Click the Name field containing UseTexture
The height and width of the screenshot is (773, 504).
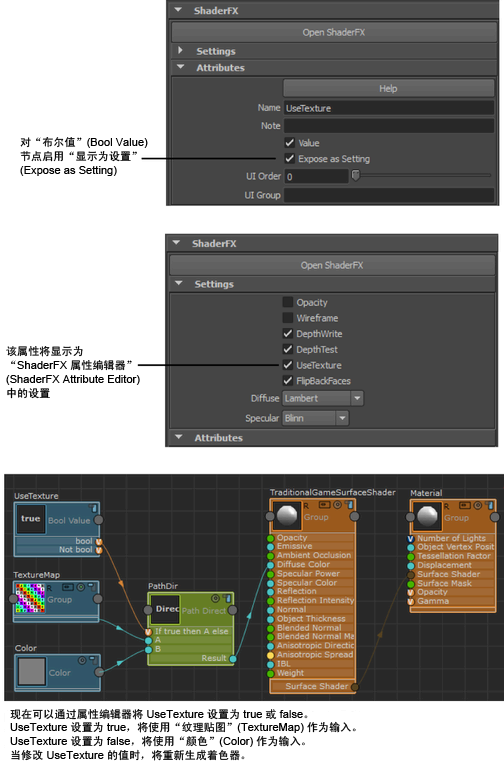(x=389, y=108)
